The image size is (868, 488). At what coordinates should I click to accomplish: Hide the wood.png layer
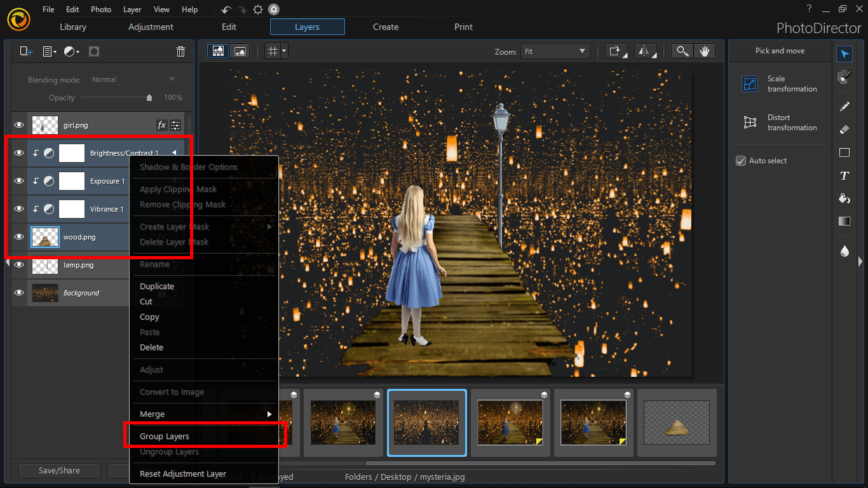[x=19, y=237]
